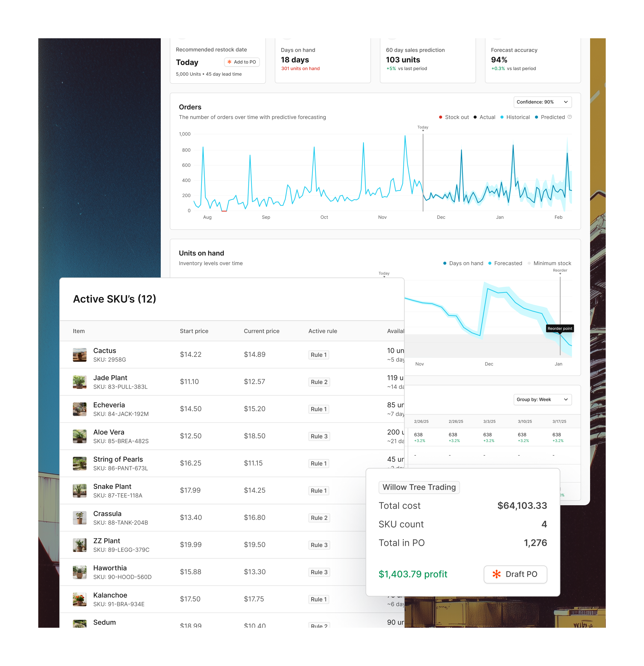The width and height of the screenshot is (644, 666).
Task: Click the Kalanchoe flower thumbnail icon
Action: 79,599
